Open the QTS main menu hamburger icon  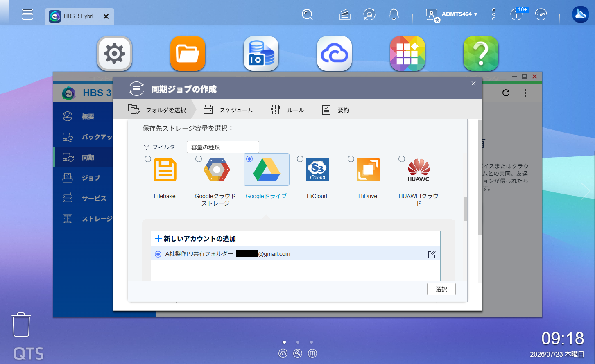[x=27, y=14]
